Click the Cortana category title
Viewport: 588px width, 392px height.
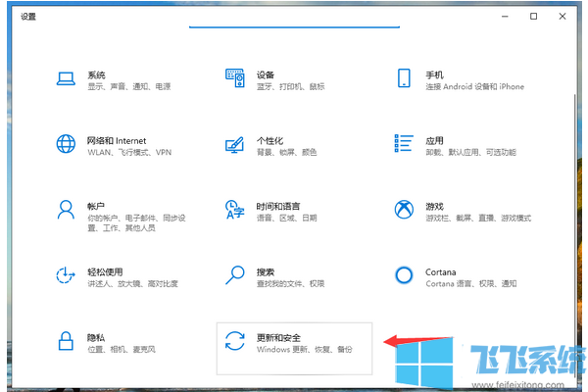tap(441, 272)
